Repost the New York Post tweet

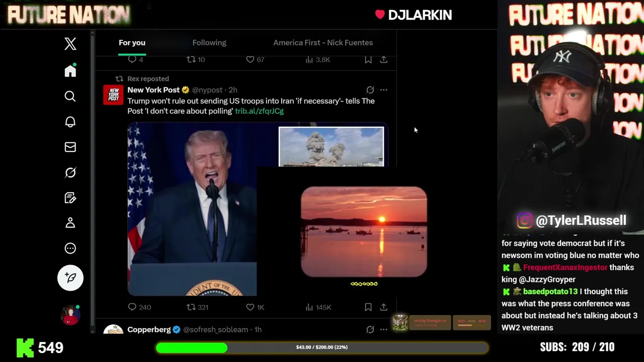click(191, 307)
